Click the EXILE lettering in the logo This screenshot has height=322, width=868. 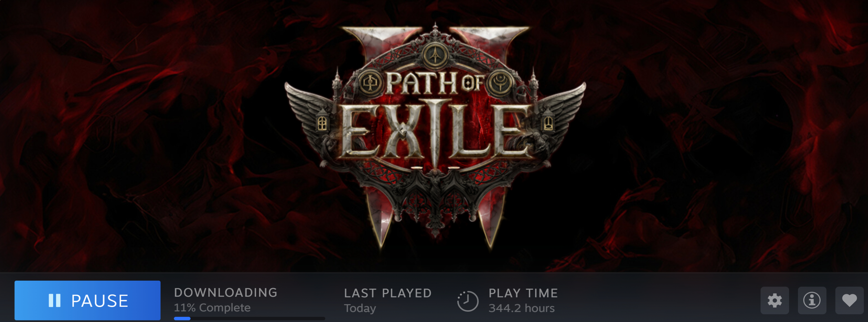pos(435,132)
